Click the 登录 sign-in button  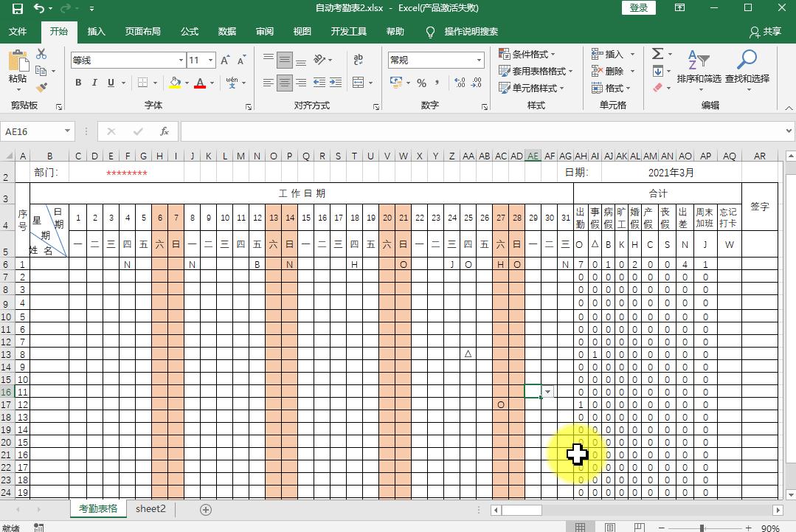[x=639, y=8]
